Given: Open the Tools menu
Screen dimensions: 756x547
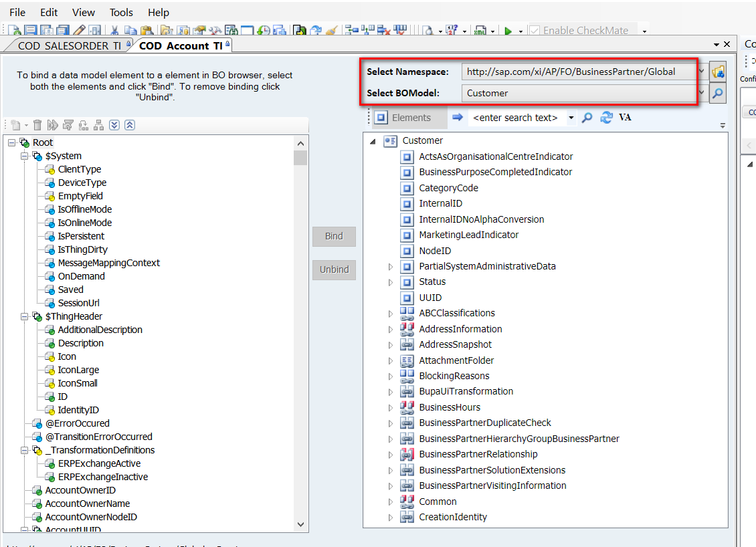Looking at the screenshot, I should (121, 13).
